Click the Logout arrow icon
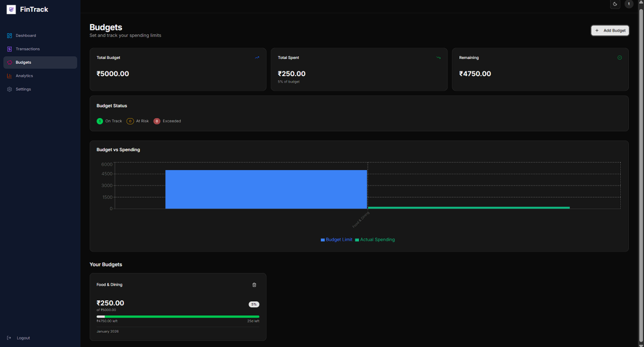 click(x=9, y=338)
